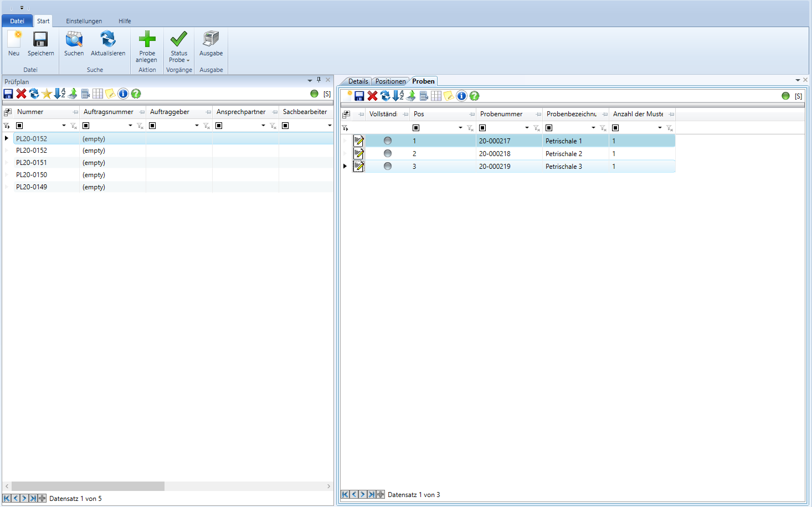Click Speichern in the ribbon
The image size is (812, 507).
[40, 44]
